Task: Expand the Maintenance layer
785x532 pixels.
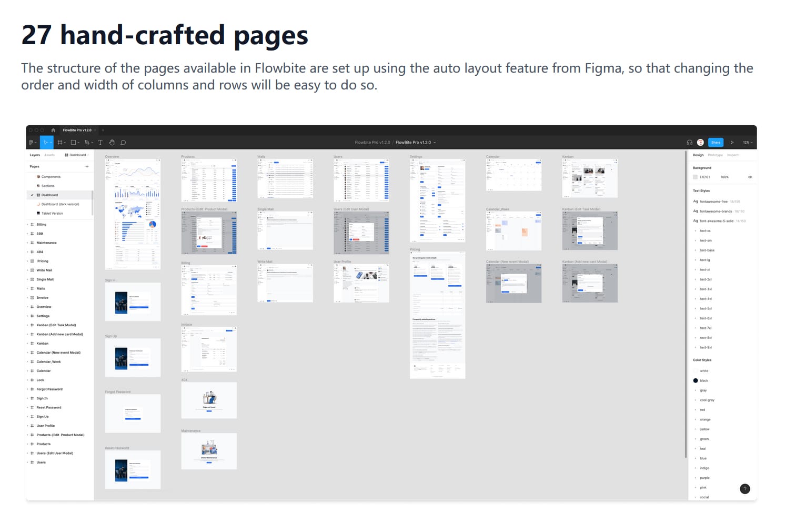Action: coord(27,243)
